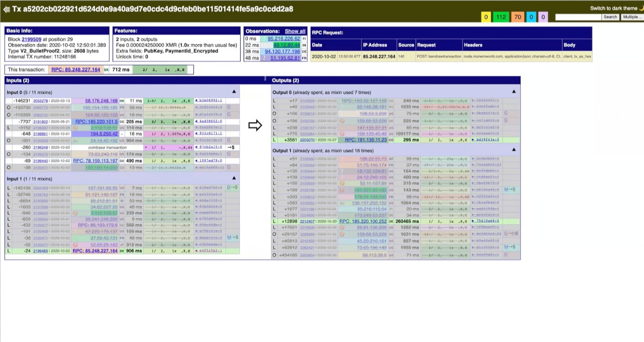Image resolution: width=644 pixels, height=342 pixels.
Task: Click the blue counter badge showing 0
Action: coord(531,17)
